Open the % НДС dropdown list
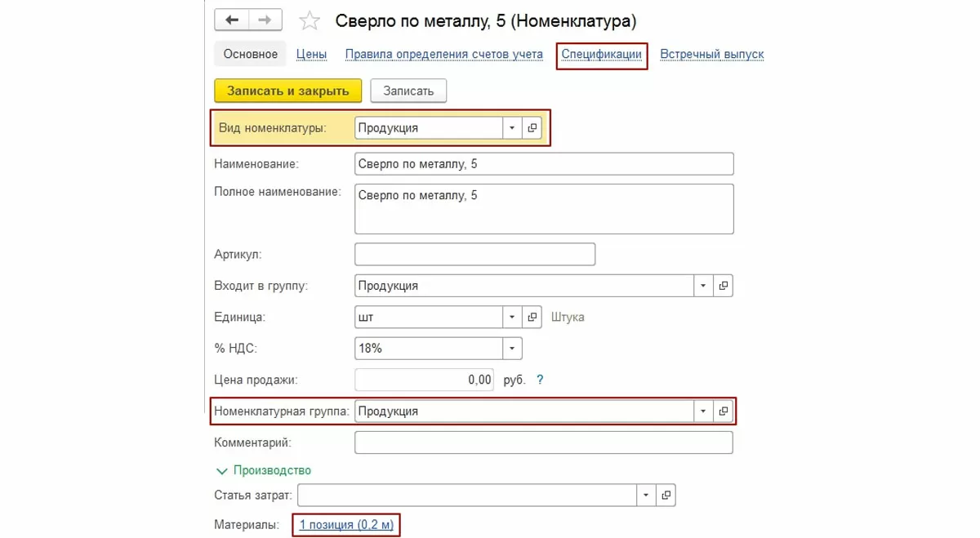 [x=512, y=349]
